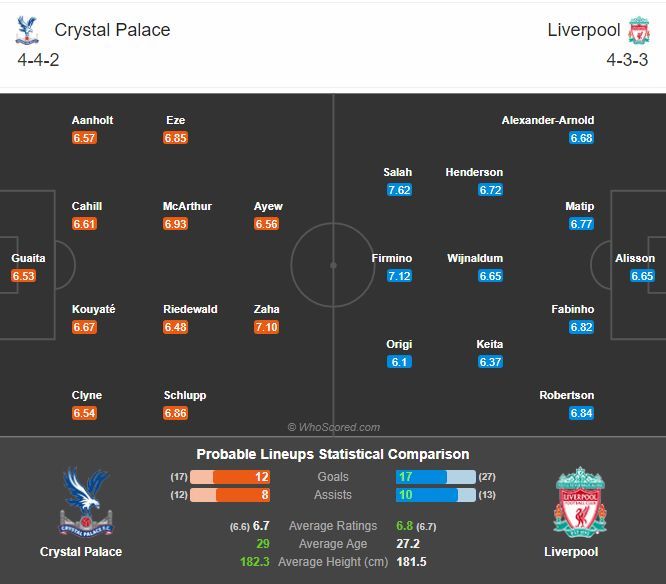The height and width of the screenshot is (584, 666).
Task: Select player Robertson
Action: (x=566, y=395)
